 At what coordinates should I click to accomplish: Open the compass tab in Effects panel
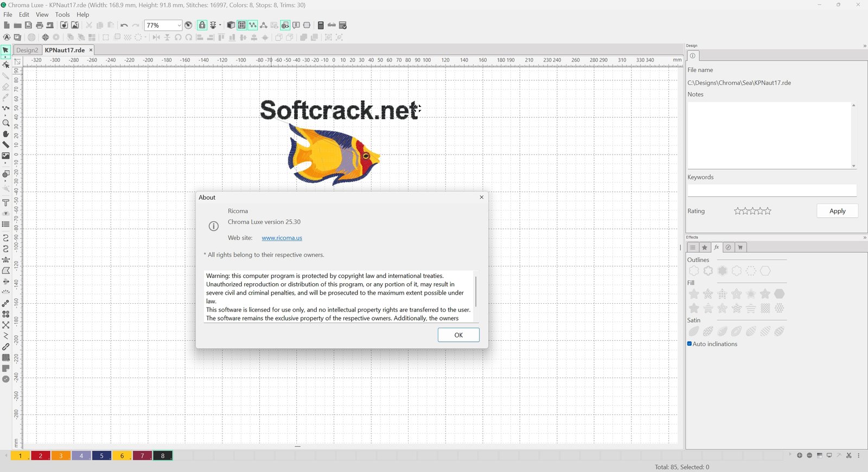[729, 247]
